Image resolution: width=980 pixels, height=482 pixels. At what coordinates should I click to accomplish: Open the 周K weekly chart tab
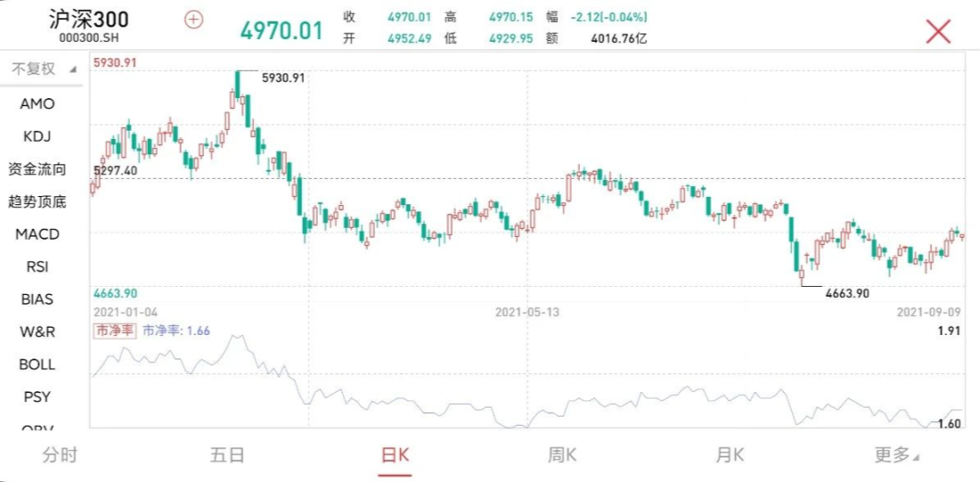pos(562,455)
